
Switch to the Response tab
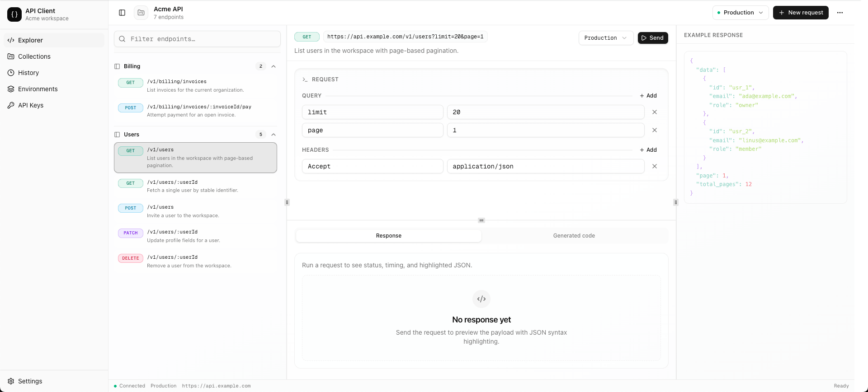389,236
